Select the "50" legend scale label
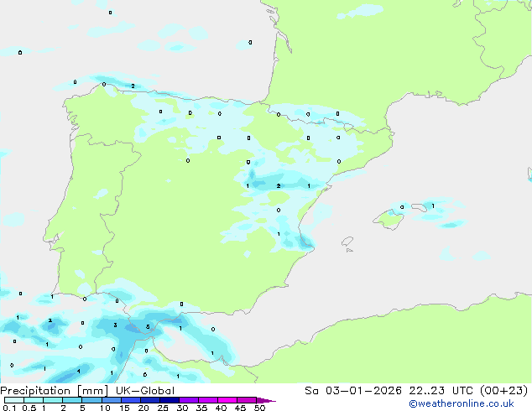Image resolution: width=532 pixels, height=411 pixels. [x=259, y=408]
